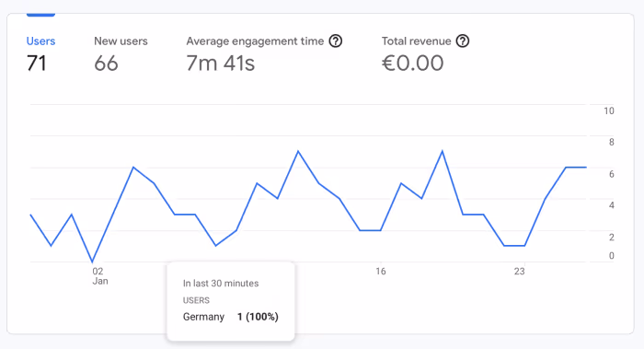The width and height of the screenshot is (644, 349).
Task: Click the €0.00 revenue value
Action: (x=413, y=64)
